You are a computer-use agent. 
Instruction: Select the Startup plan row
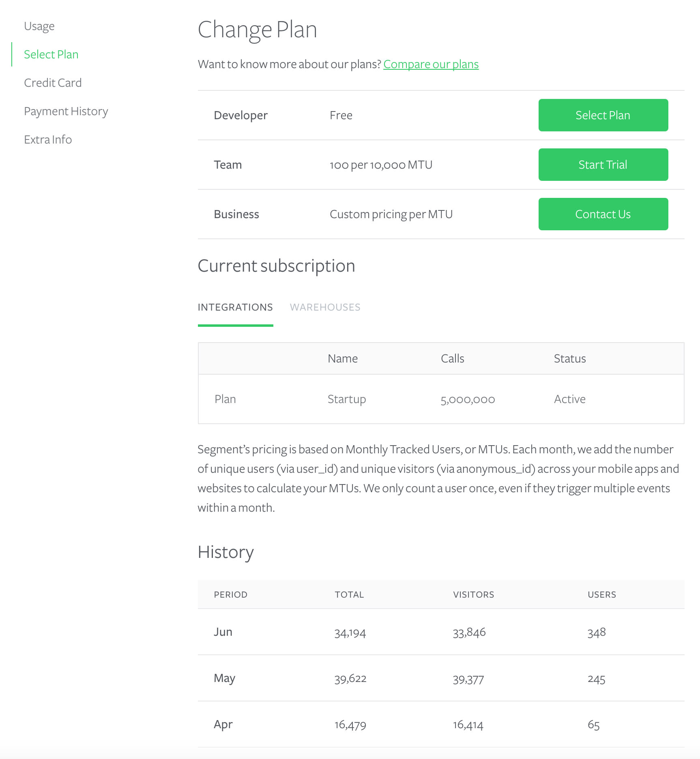(x=441, y=399)
